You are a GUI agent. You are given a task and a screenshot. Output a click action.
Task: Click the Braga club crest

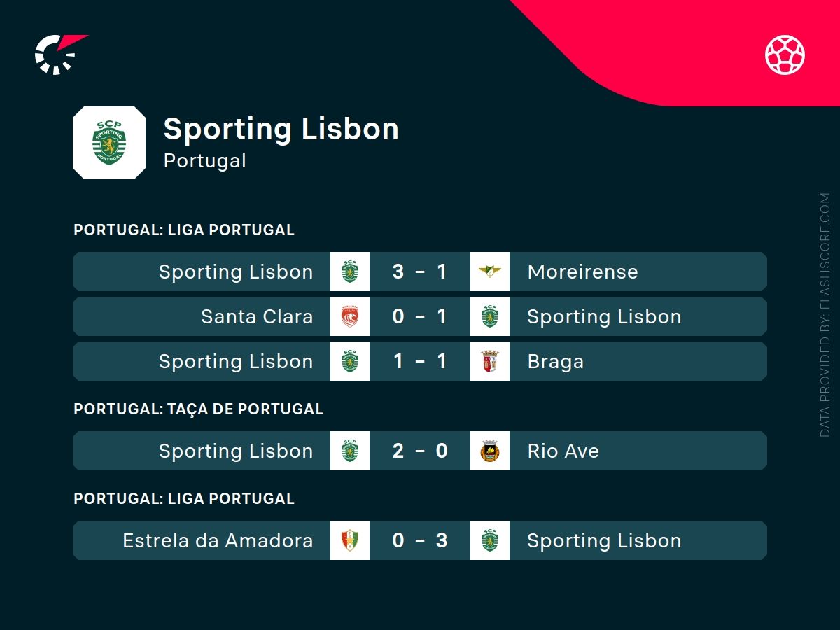coord(490,361)
